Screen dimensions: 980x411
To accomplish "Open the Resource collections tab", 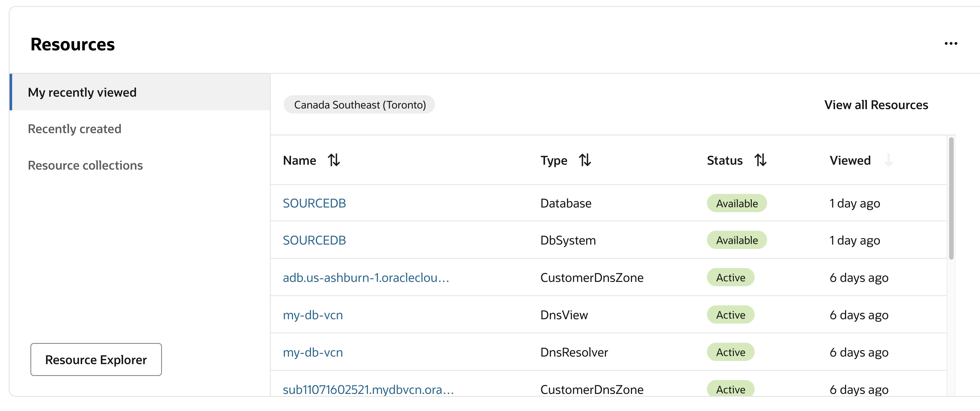I will click(85, 166).
